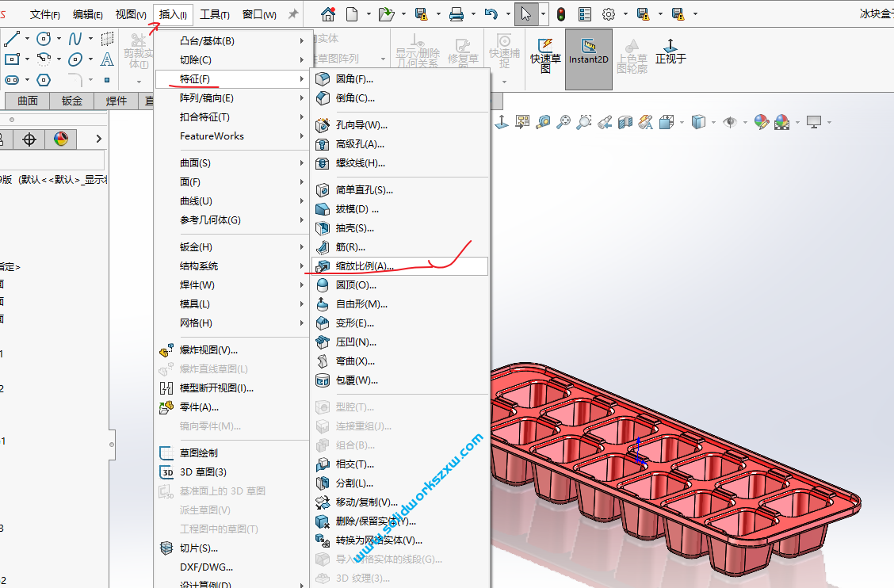Click the 正视于 button

coord(670,52)
